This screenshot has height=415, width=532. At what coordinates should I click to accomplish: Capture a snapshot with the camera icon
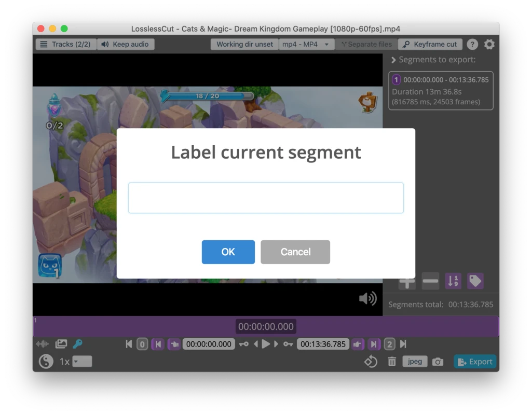pyautogui.click(x=438, y=362)
